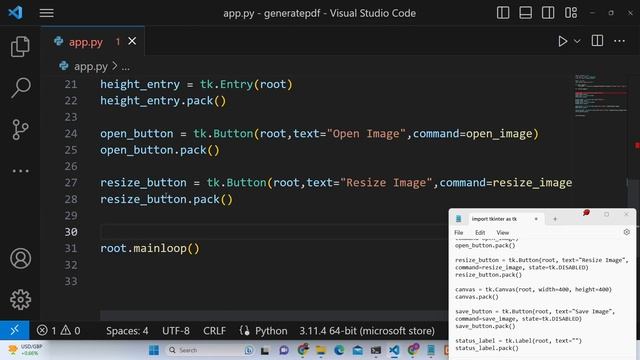Split the editor to the right

click(597, 41)
